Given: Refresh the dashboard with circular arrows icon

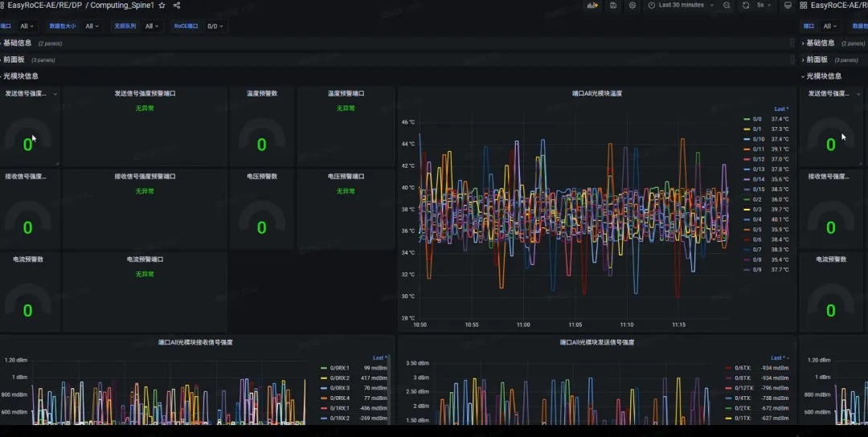Looking at the screenshot, I should pos(746,5).
